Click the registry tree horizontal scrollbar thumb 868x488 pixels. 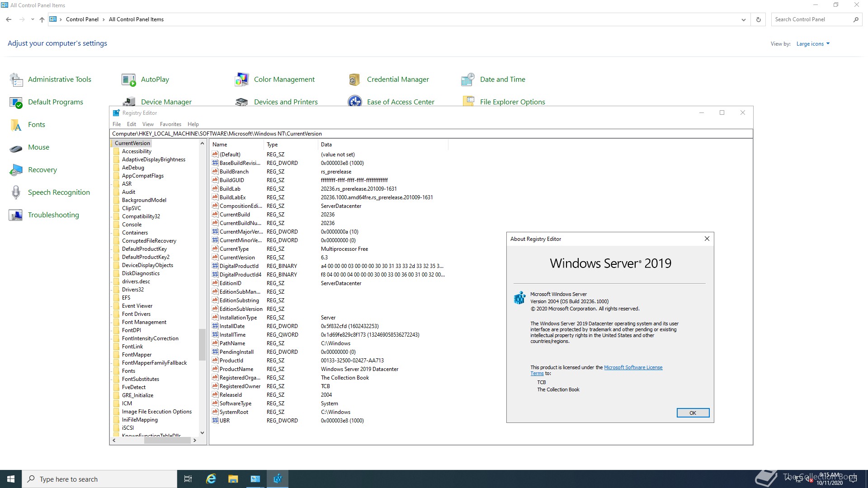coord(167,440)
